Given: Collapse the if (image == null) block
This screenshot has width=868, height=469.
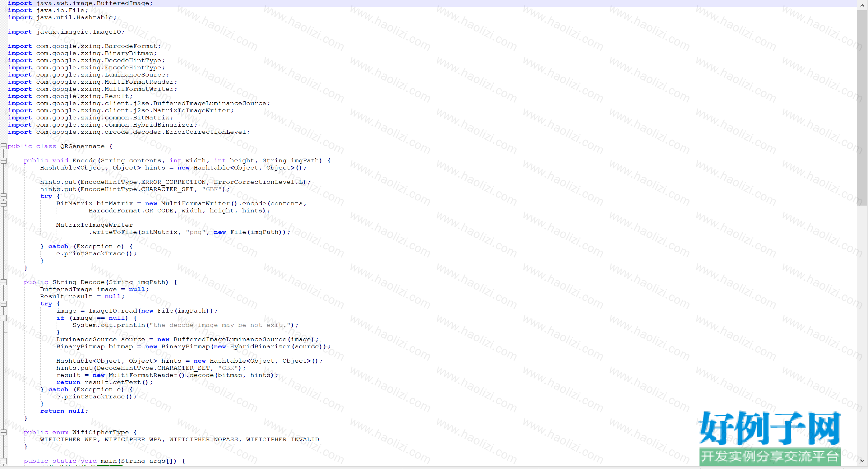Looking at the screenshot, I should click(3, 318).
